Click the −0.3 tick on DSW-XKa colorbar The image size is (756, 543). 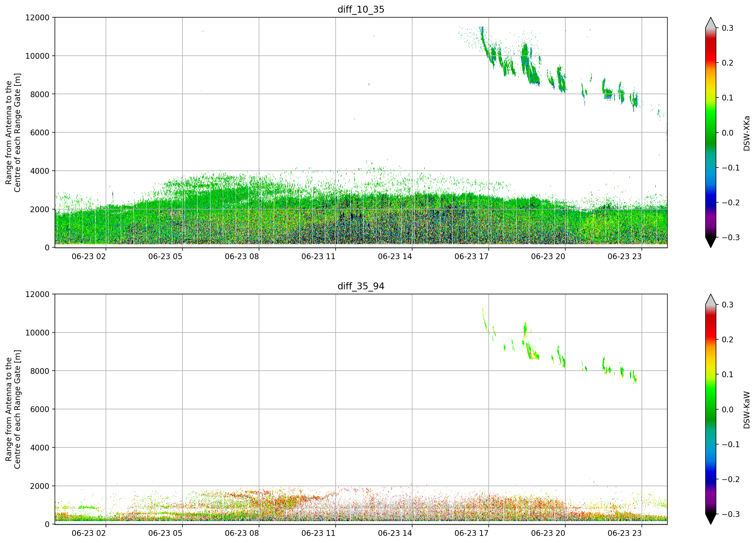pyautogui.click(x=731, y=237)
